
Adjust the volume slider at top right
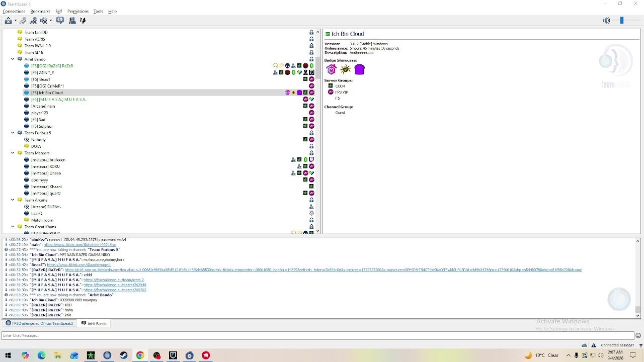(621, 20)
